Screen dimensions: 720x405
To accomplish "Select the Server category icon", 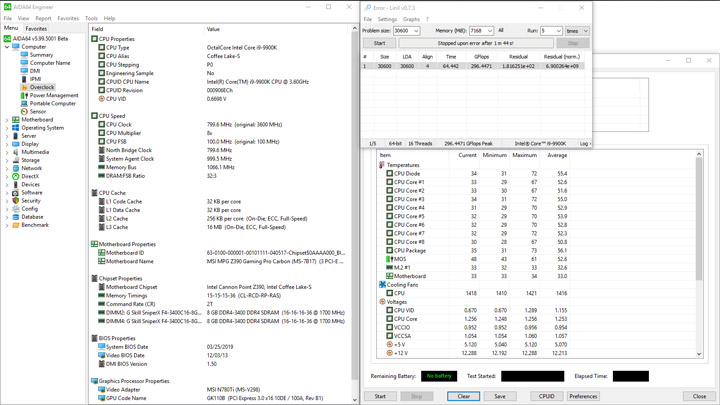I will (16, 135).
